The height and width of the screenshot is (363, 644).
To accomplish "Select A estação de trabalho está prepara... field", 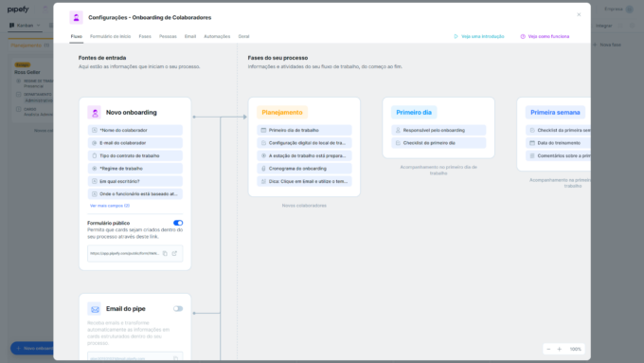I will (304, 155).
